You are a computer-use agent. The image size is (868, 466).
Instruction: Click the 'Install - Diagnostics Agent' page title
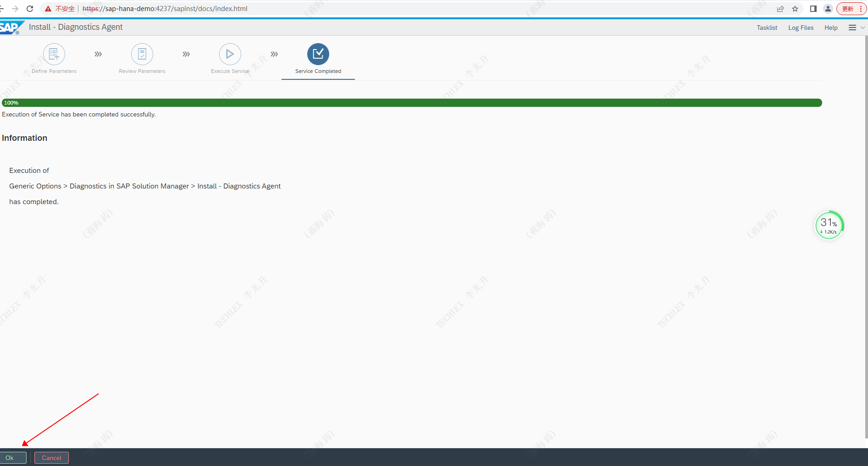click(76, 27)
